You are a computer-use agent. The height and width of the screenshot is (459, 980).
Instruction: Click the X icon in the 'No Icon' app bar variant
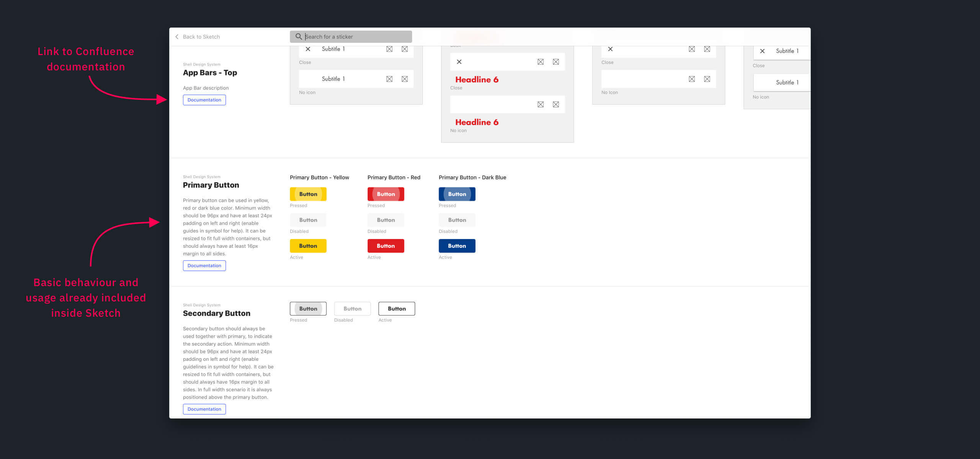coord(611,49)
